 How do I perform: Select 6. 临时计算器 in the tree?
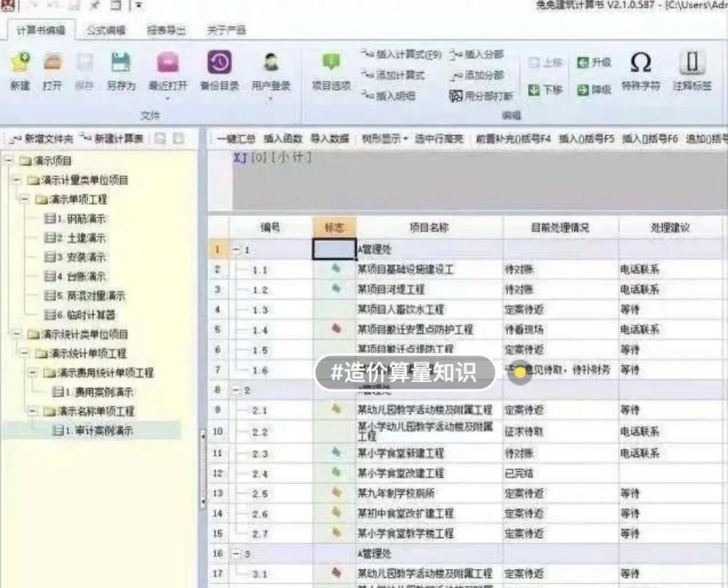[79, 315]
